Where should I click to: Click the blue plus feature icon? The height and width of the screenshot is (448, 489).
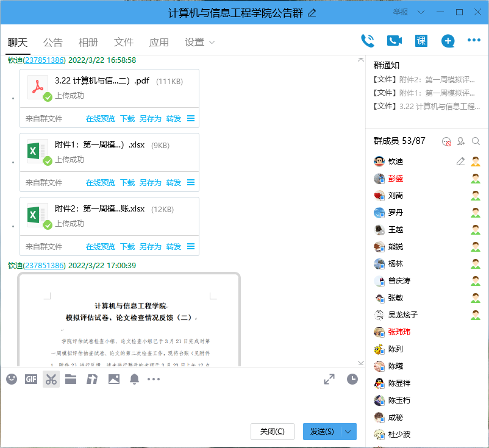click(448, 40)
